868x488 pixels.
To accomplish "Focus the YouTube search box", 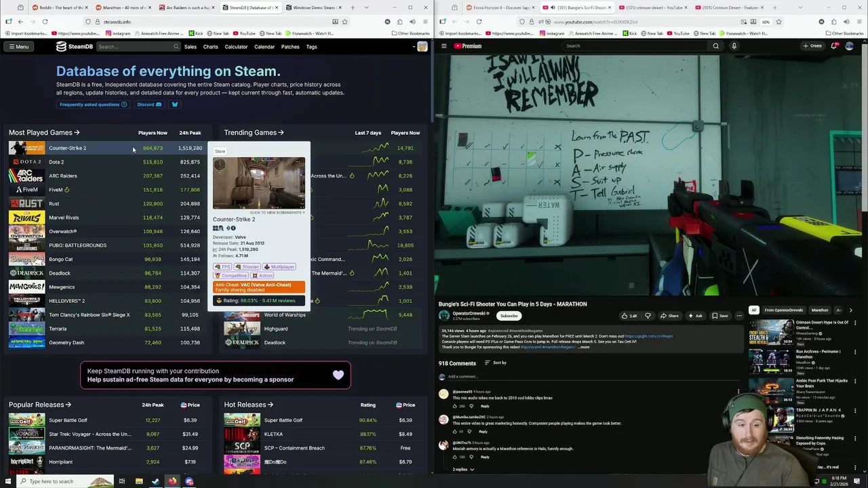I will point(634,46).
